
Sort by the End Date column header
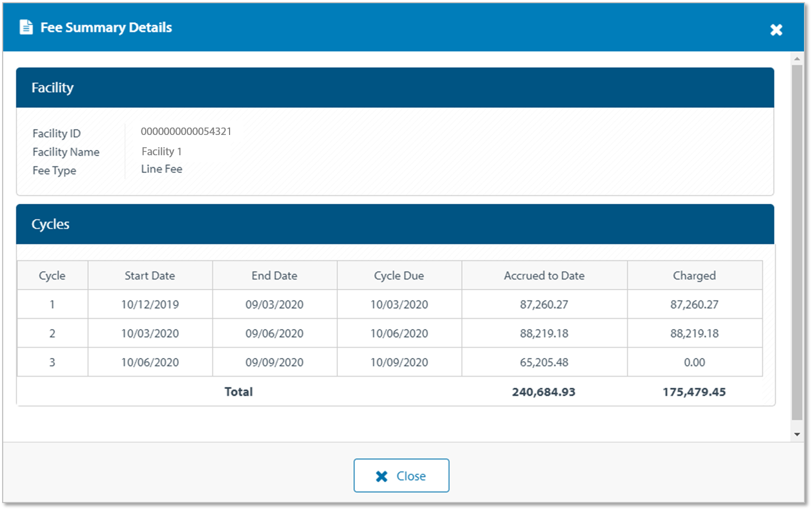pos(274,276)
